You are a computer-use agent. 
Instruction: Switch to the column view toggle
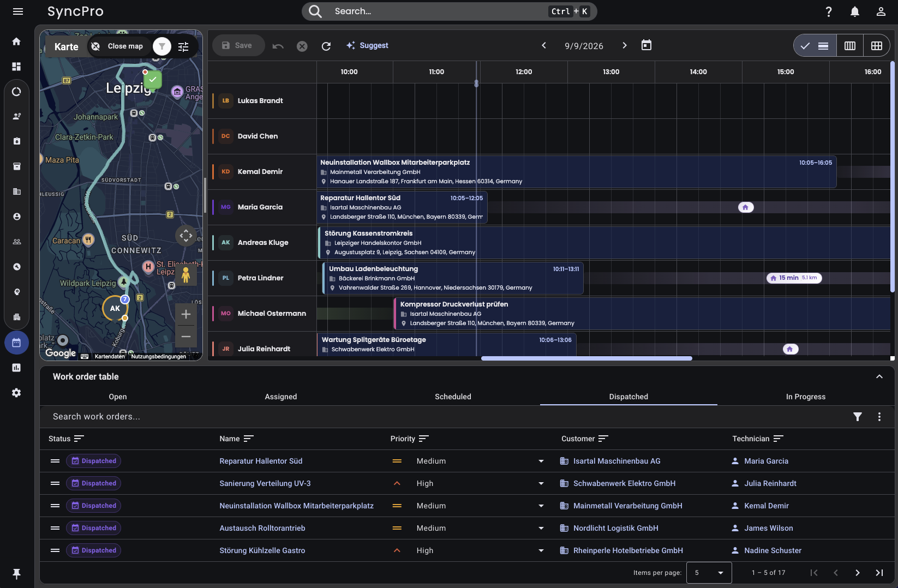[x=850, y=46]
